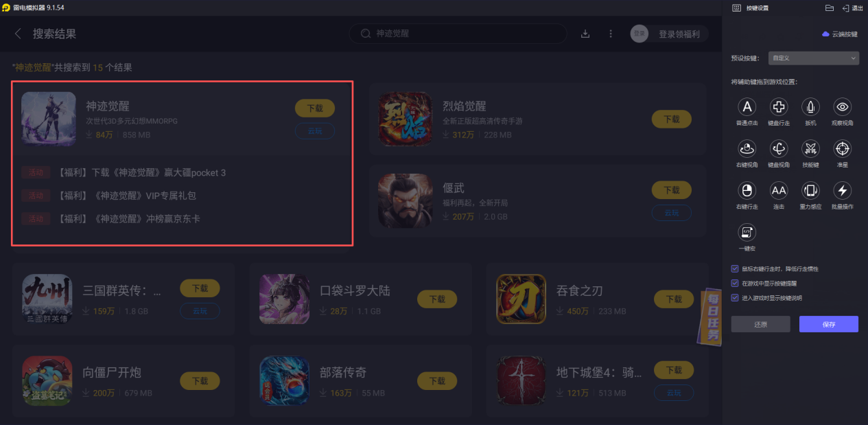868x425 pixels.
Task: Save key settings with 保存 button
Action: pos(829,324)
